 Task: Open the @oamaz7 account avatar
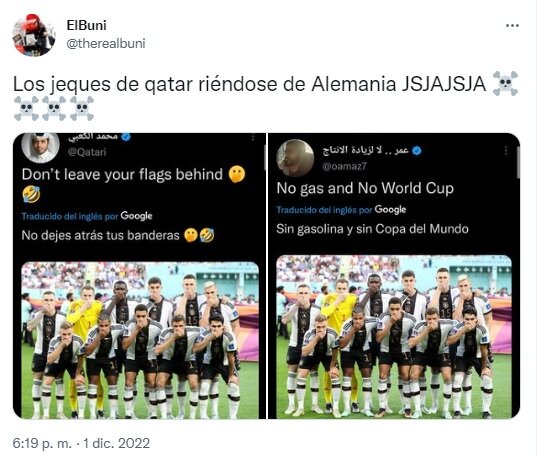click(x=295, y=158)
